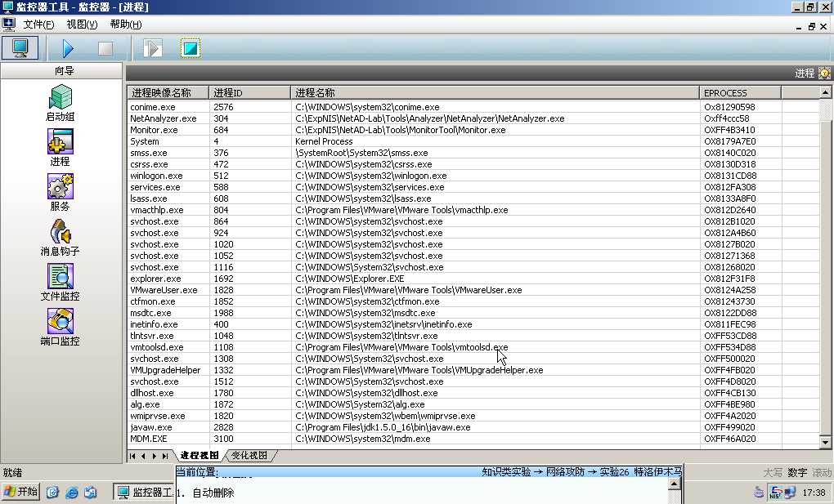Screen dimensions: 834x504
Task: Select the vmtoolsd.exe process row
Action: [x=473, y=347]
